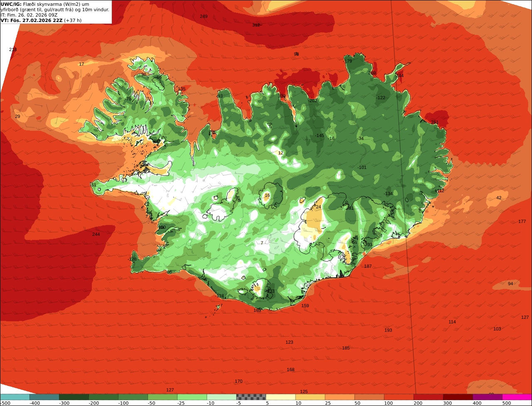Screen dimensions: 532x406
Task: Click the map value -134 near the east fjords
Action: pyautogui.click(x=388, y=194)
